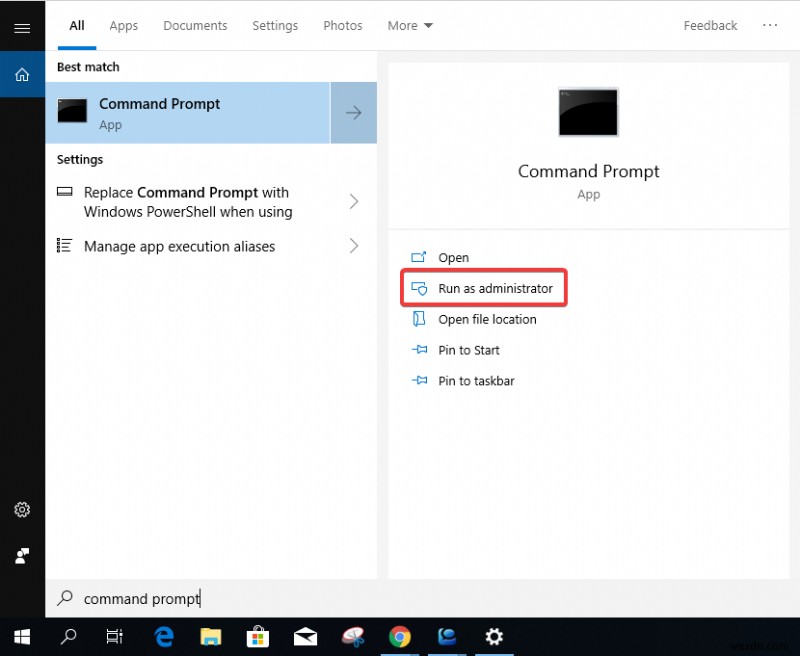Launch File Explorer from the taskbar
This screenshot has height=656, width=800.
[x=210, y=636]
